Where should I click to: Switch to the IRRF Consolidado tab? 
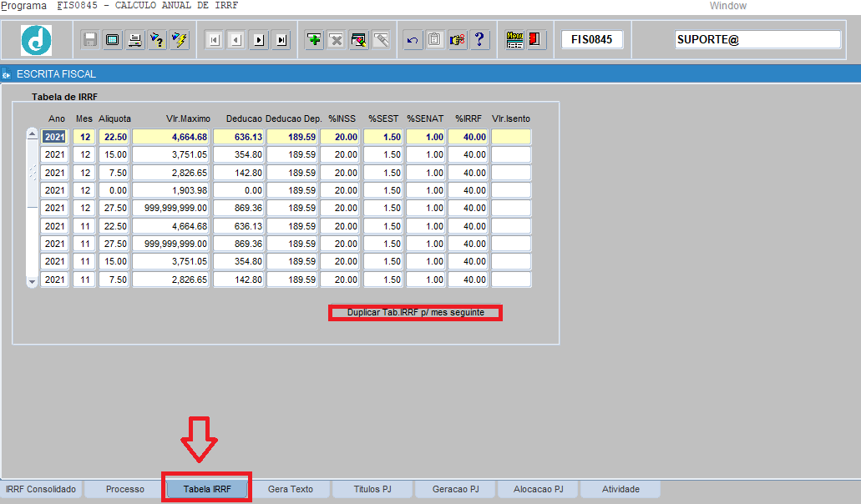click(x=41, y=489)
